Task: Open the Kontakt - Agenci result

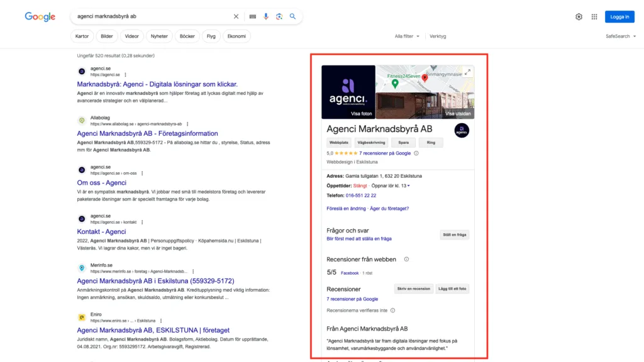Action: coord(101,231)
